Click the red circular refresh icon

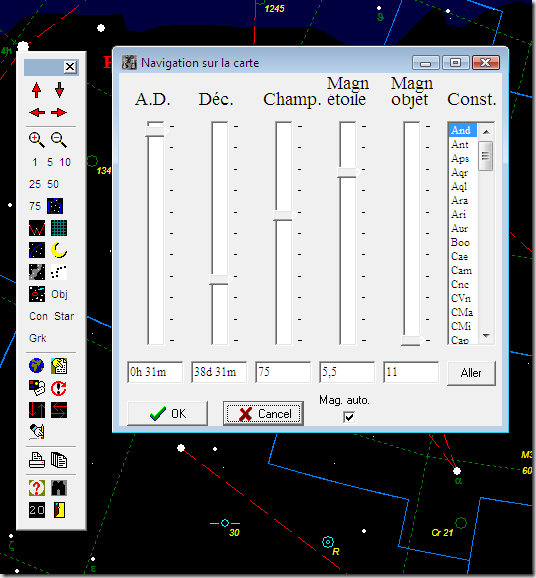coord(59,388)
